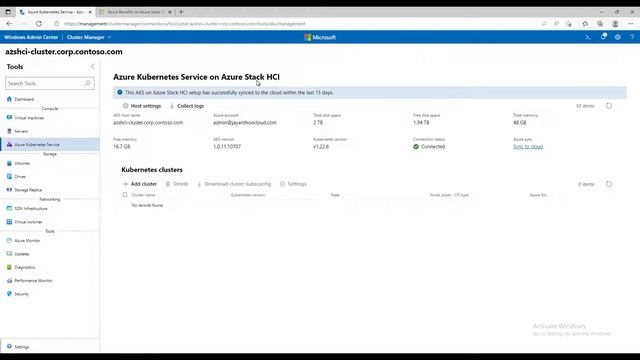640x360 pixels.
Task: Close the Azure Kubernetes Service tab
Action: coord(90,12)
